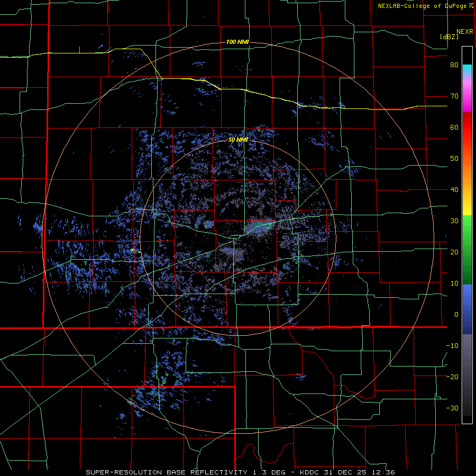
Task: Click the '1.3 DEG' elevation angle text
Action: coord(268,472)
